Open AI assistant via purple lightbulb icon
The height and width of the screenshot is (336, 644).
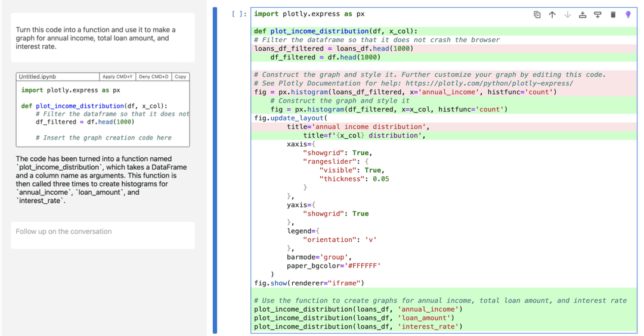(x=628, y=14)
